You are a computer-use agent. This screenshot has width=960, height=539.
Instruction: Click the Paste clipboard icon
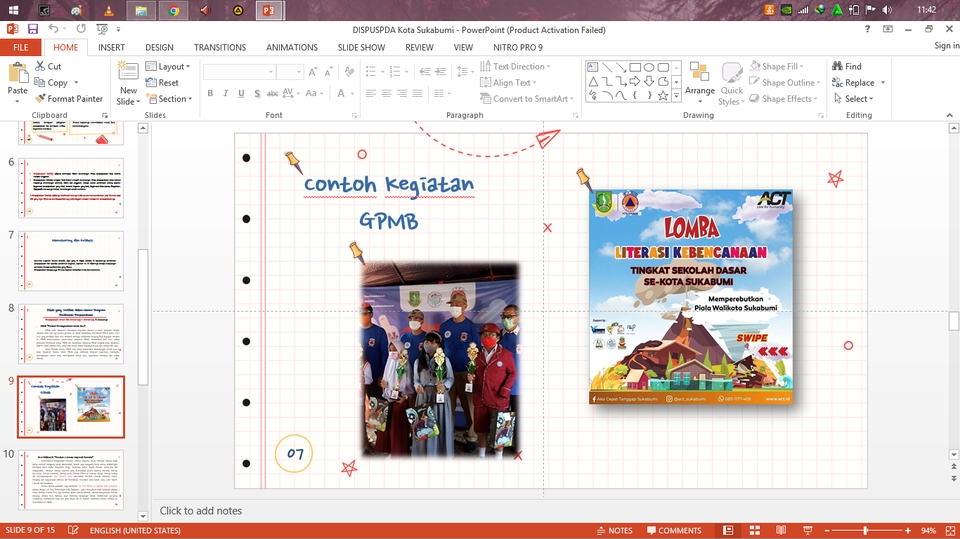click(x=18, y=75)
